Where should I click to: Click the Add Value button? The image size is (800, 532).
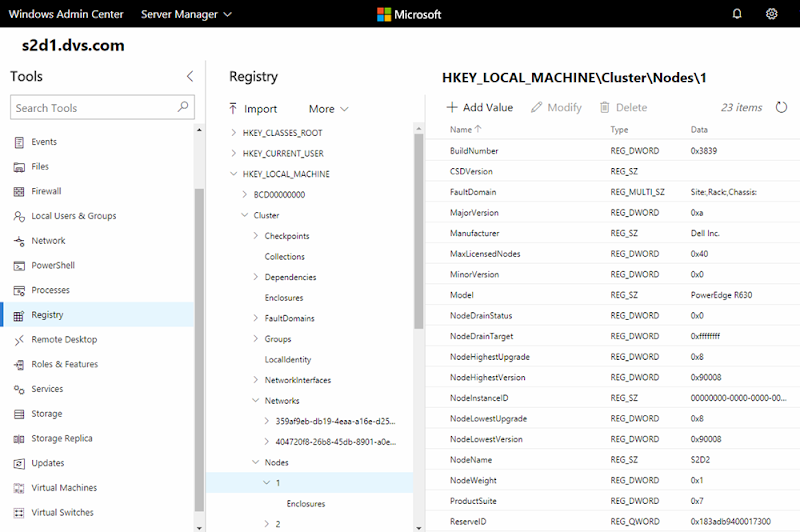tap(480, 108)
